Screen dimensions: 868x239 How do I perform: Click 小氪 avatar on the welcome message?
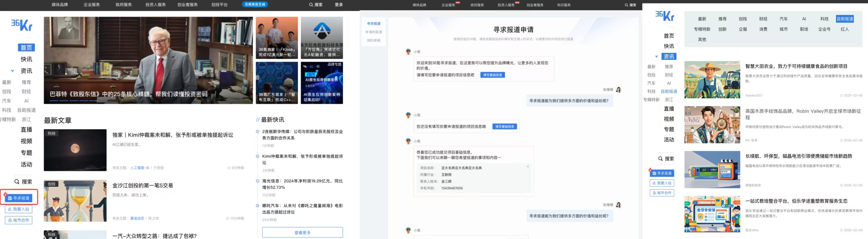click(408, 52)
